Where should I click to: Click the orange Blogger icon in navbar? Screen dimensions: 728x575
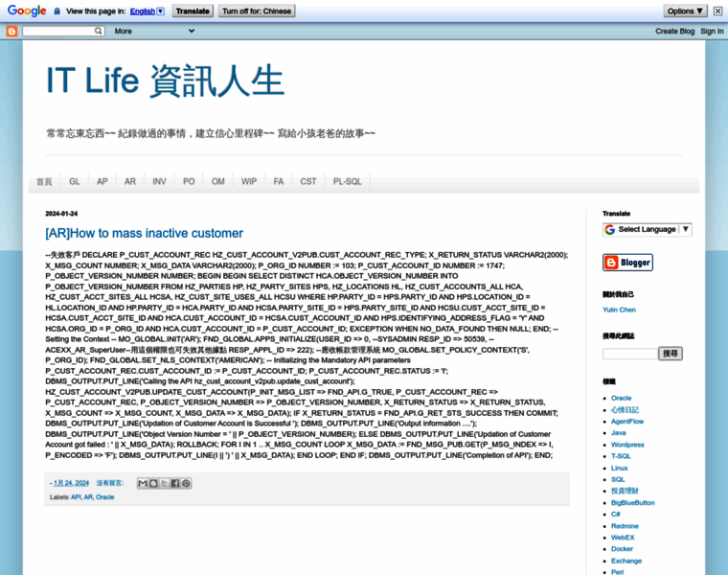(x=11, y=31)
